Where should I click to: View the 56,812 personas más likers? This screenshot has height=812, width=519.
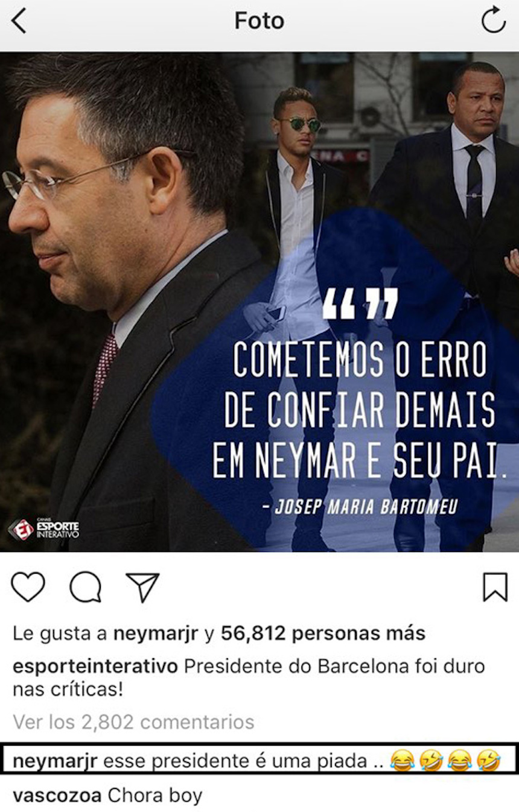click(323, 633)
